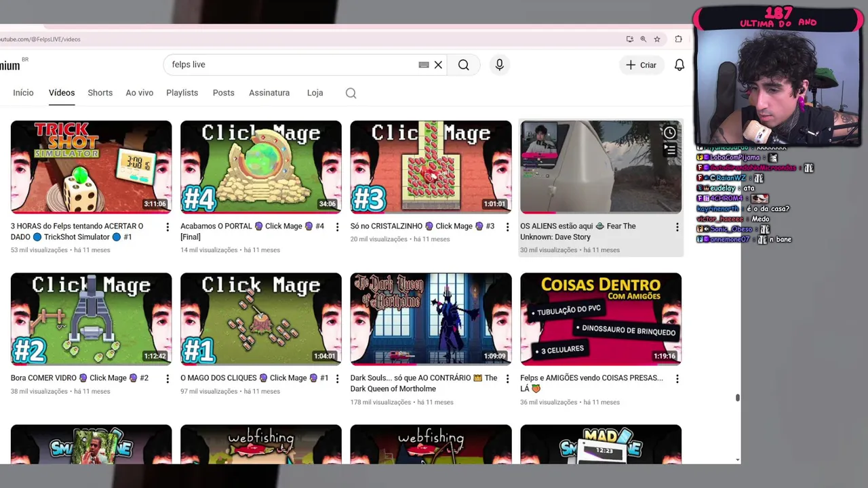Open options menu for Fear The Unknown video
Screen dimensions: 868x488
pos(677,227)
